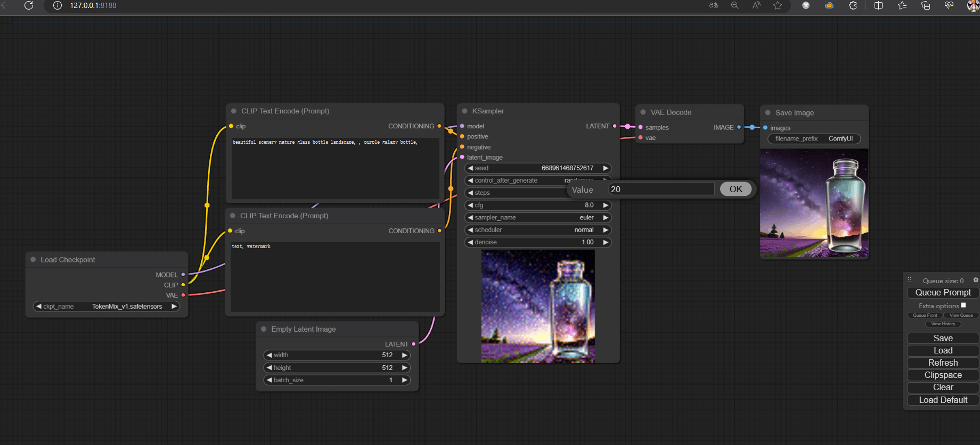Viewport: 980px width, 445px height.
Task: Click the favorites star in address bar
Action: click(x=778, y=5)
